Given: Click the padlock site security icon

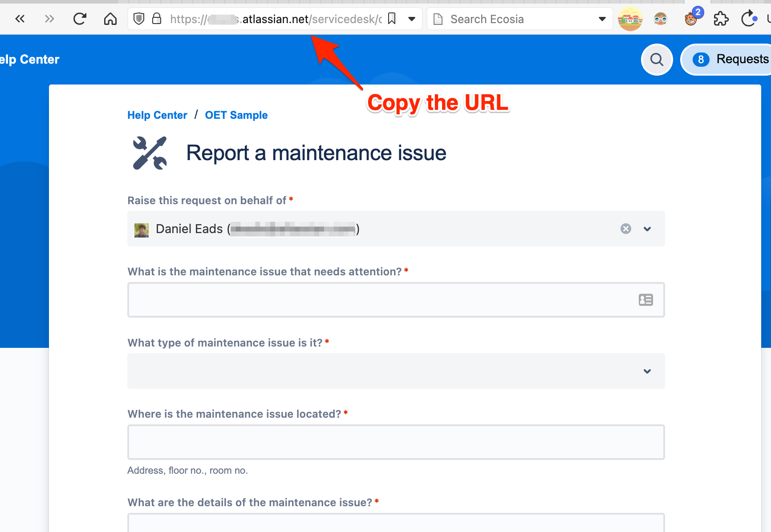Looking at the screenshot, I should pyautogui.click(x=157, y=19).
